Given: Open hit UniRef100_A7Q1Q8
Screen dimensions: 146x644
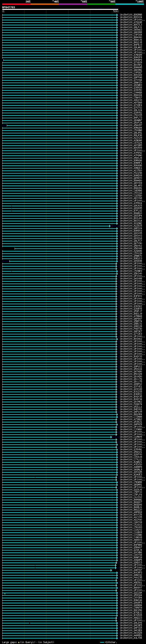Looking at the screenshot, I should pos(131,22).
